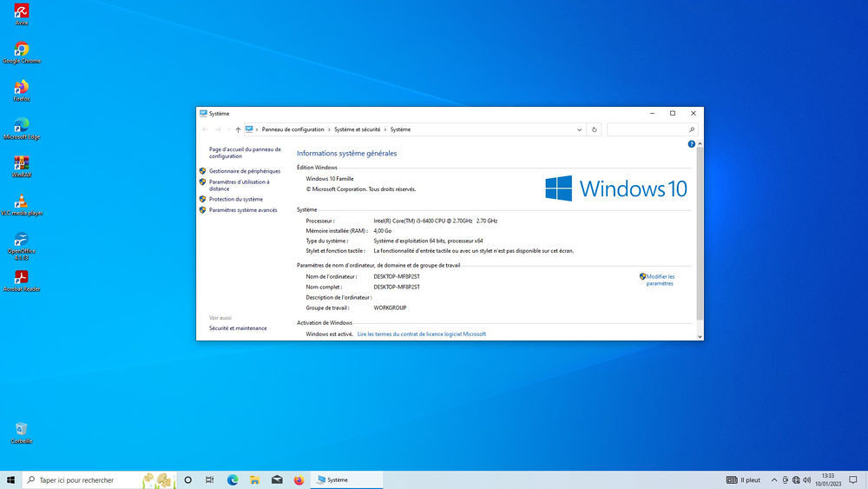
Task: Open 'Paramètres d'utilisation à distance'
Action: [240, 185]
